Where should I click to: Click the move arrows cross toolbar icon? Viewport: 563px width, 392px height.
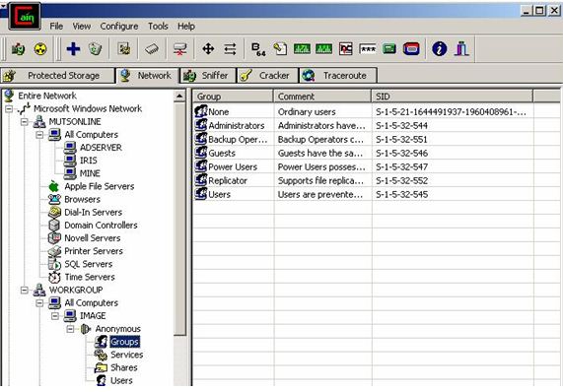(x=208, y=49)
